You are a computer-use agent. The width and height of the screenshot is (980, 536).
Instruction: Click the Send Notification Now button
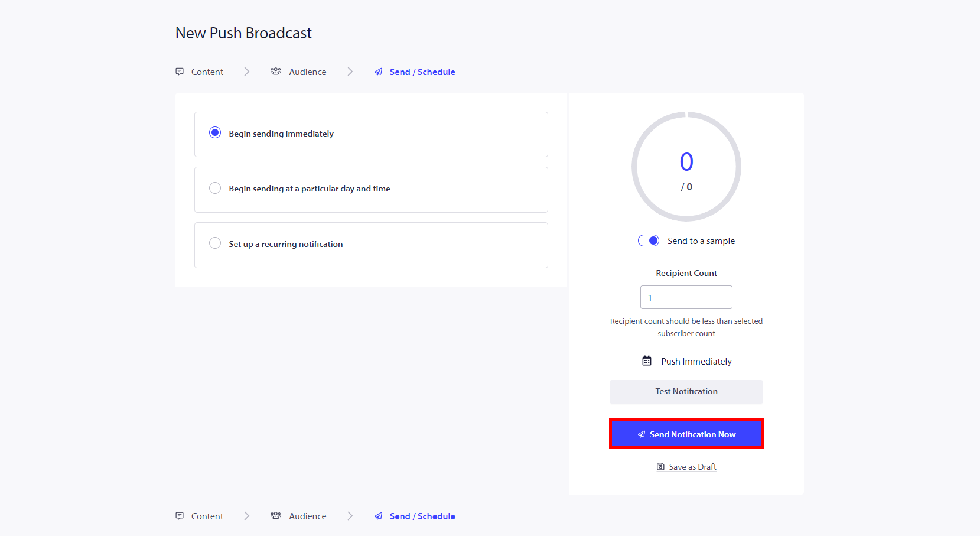[686, 434]
